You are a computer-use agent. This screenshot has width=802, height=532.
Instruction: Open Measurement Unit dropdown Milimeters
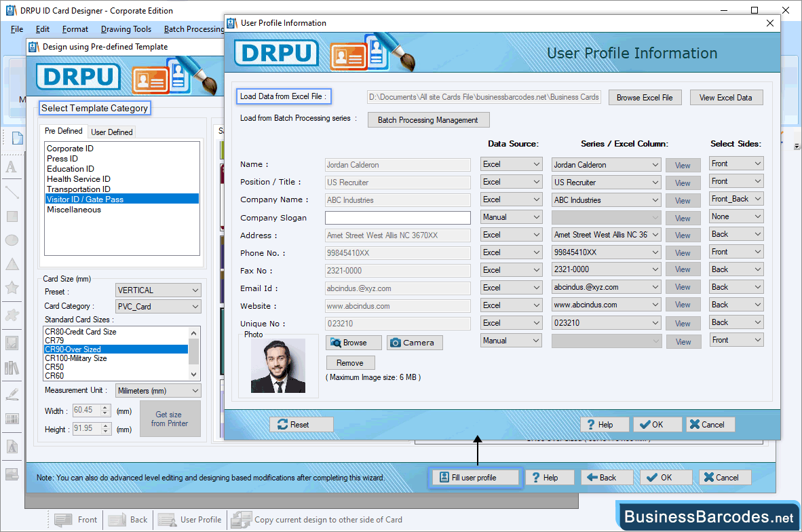pos(158,391)
